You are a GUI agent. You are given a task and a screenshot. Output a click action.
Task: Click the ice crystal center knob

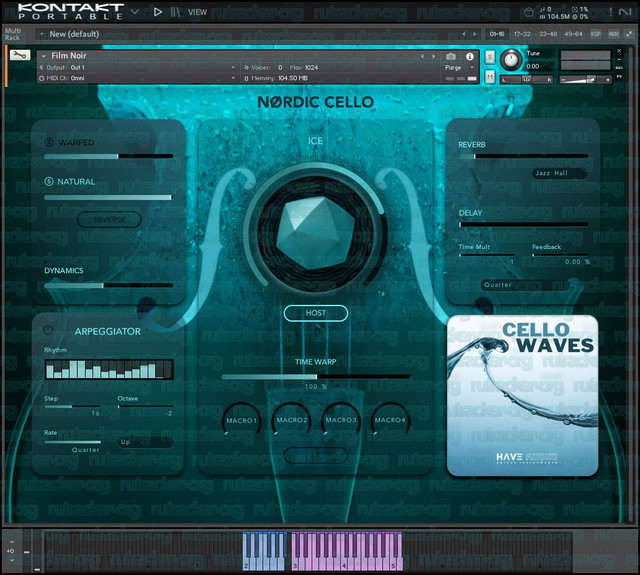point(315,233)
